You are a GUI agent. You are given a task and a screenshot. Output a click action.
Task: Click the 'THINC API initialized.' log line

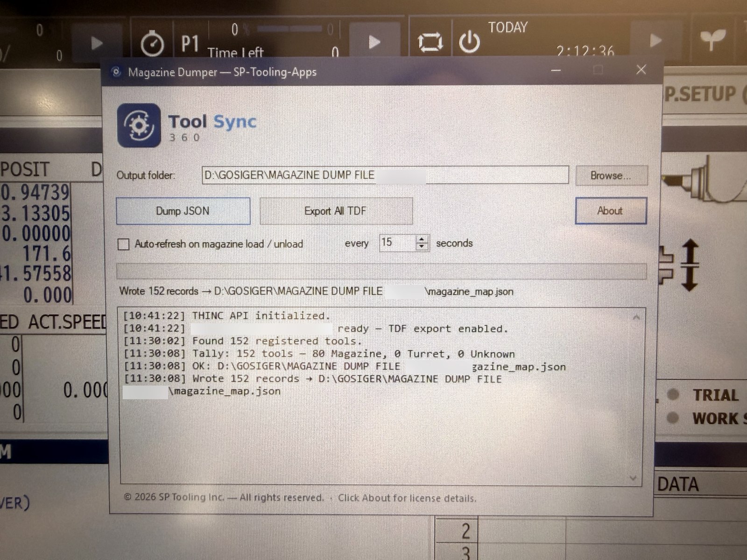pyautogui.click(x=226, y=316)
